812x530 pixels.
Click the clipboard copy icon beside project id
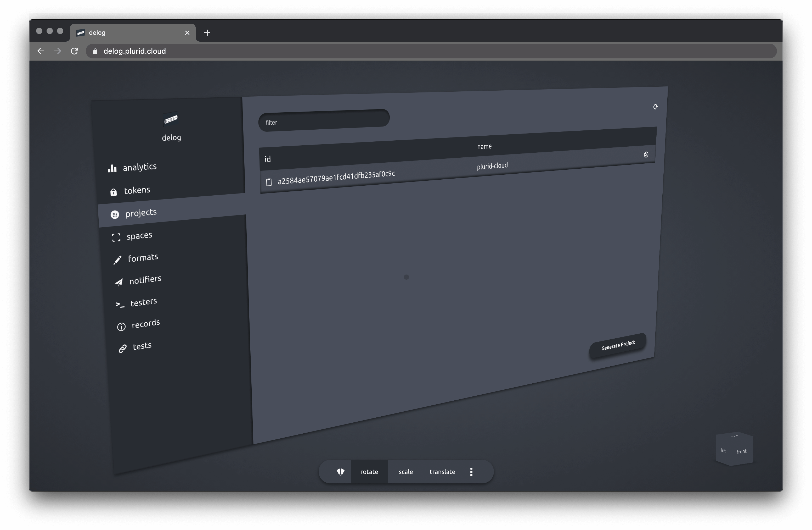click(269, 182)
